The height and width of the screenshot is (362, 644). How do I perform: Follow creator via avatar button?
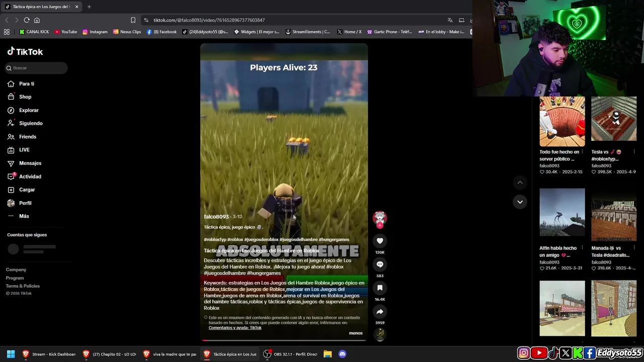[380, 219]
